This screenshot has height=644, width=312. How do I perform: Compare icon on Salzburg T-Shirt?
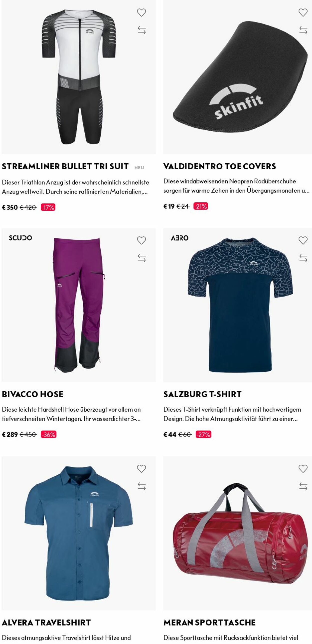point(303,258)
